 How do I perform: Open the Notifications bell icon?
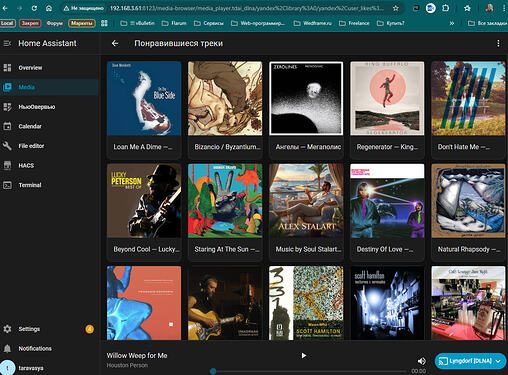[x=7, y=348]
